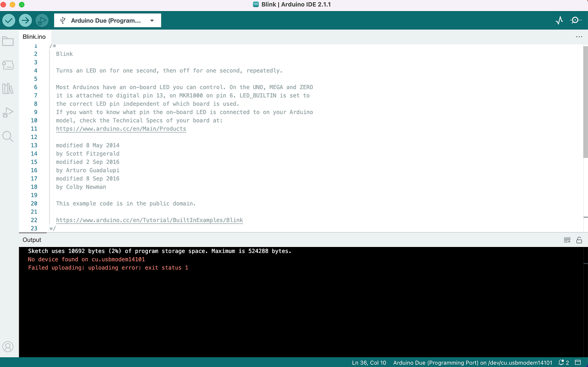Open the arduino.cc Products link
588x367 pixels.
121,129
